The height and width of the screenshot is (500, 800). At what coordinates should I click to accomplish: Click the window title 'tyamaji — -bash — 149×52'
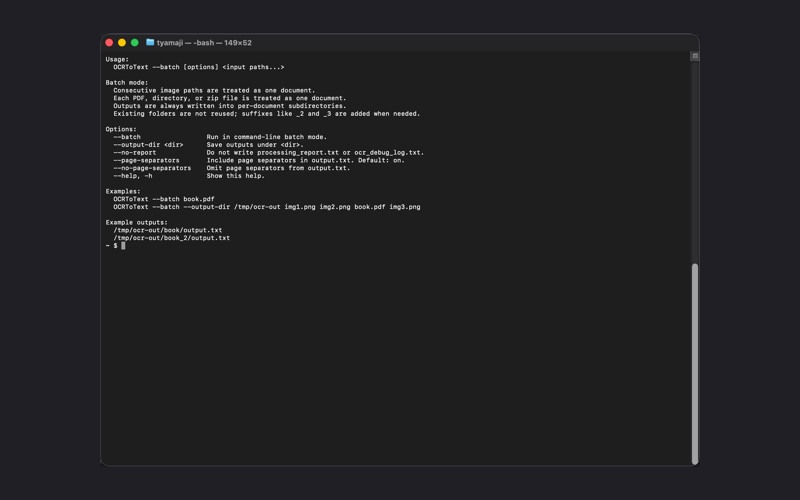point(204,43)
